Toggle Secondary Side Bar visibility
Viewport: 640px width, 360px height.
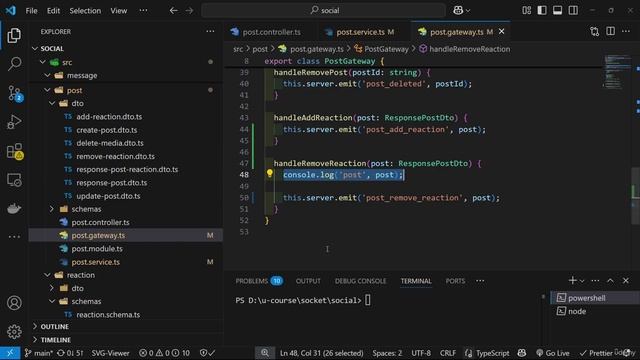click(573, 11)
